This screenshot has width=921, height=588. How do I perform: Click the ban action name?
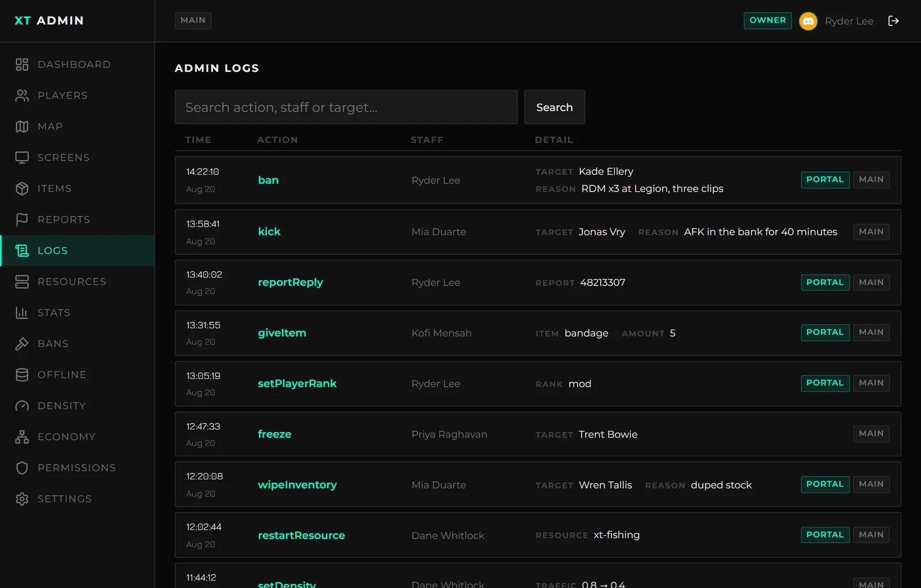[268, 180]
